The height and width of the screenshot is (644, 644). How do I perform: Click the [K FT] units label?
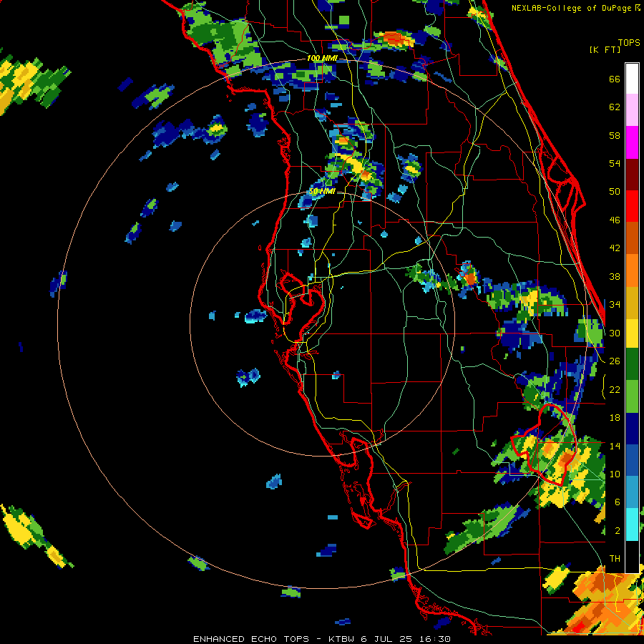coord(605,49)
